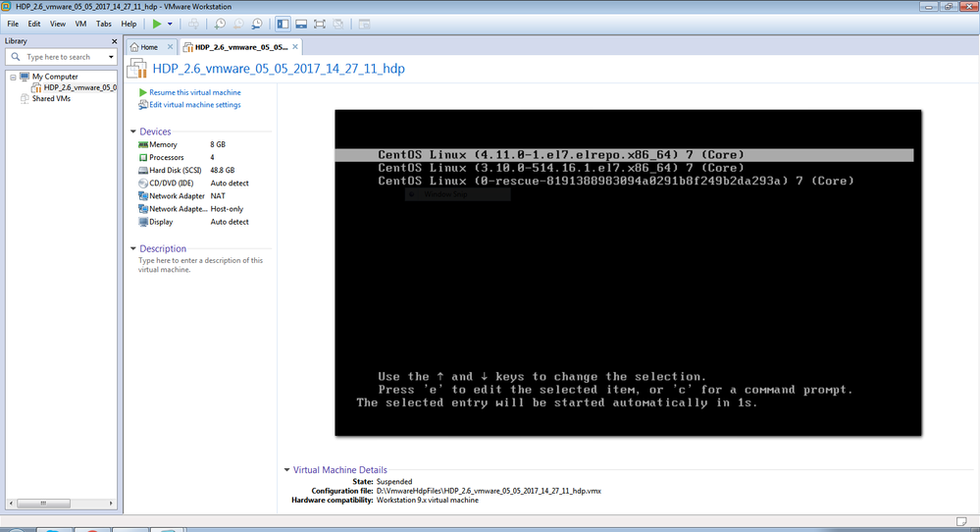Take a snapshot of this virtual machine

pyautogui.click(x=220, y=24)
